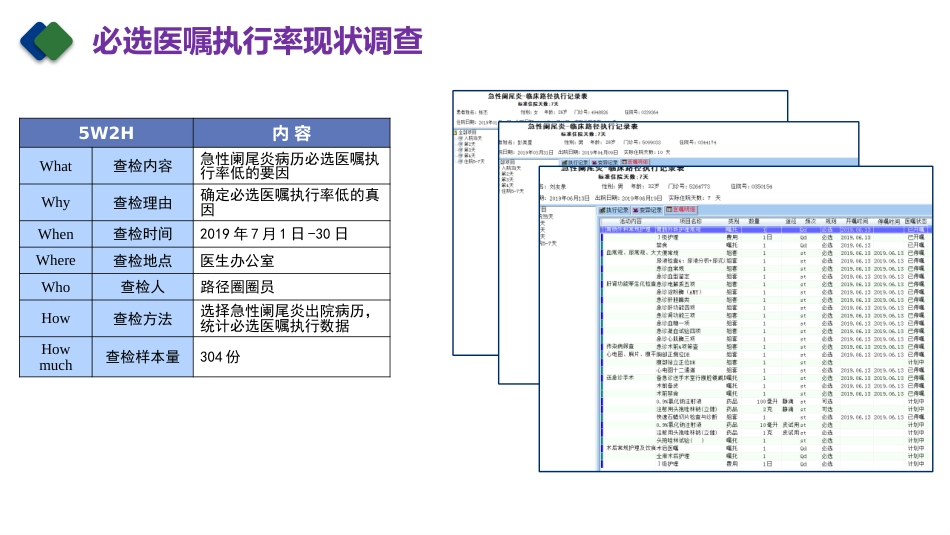The image size is (950, 535).
Task: Click the 查检内容 cell
Action: (x=143, y=166)
